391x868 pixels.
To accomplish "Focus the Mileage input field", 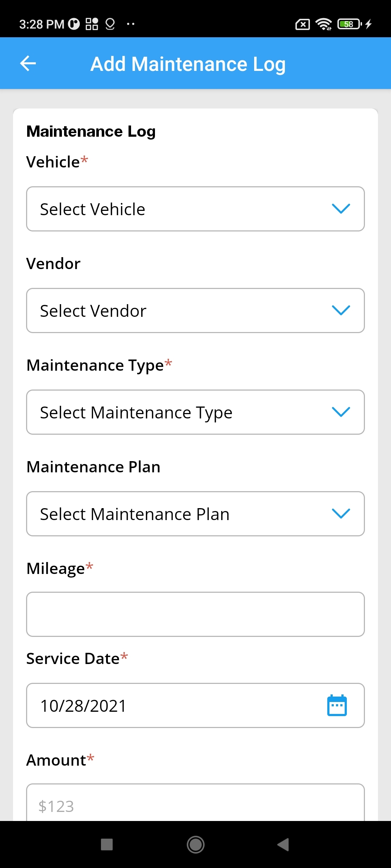I will point(195,614).
